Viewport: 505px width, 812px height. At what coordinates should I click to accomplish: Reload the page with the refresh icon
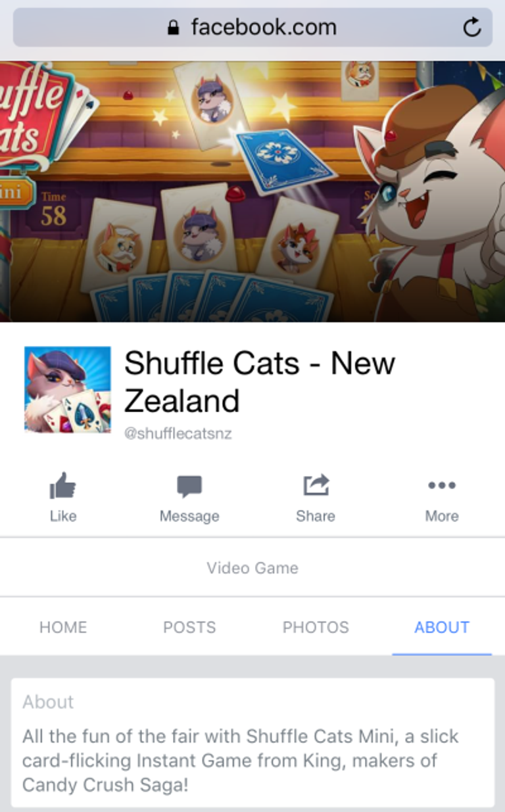472,28
